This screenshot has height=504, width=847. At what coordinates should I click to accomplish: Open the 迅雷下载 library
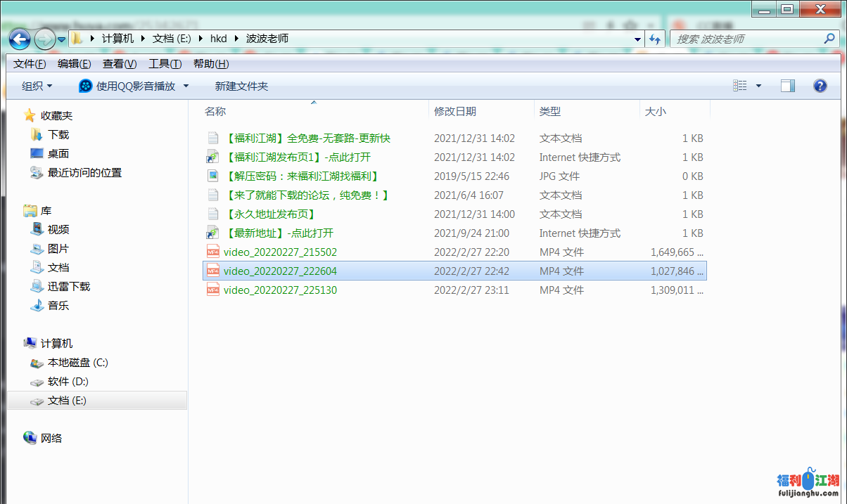tap(68, 286)
